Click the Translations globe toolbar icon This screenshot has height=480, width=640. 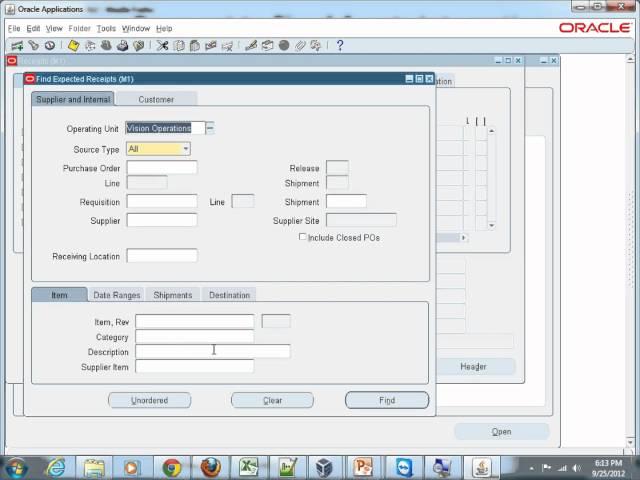(284, 46)
